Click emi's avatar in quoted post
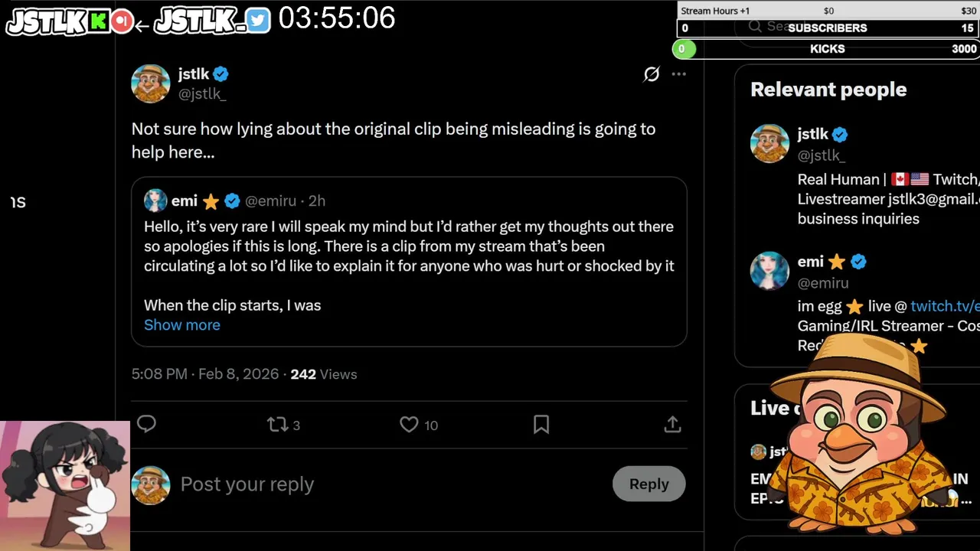 pyautogui.click(x=155, y=201)
